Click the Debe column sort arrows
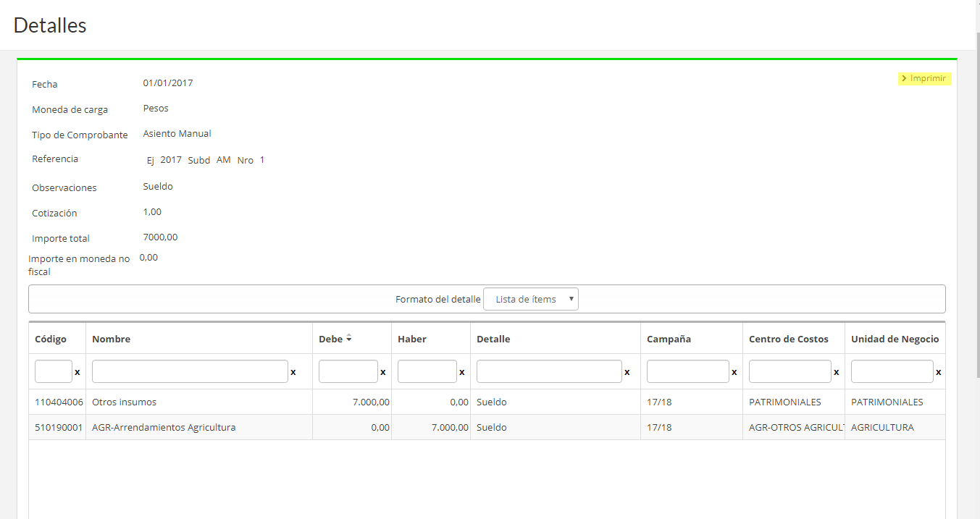 pos(349,338)
